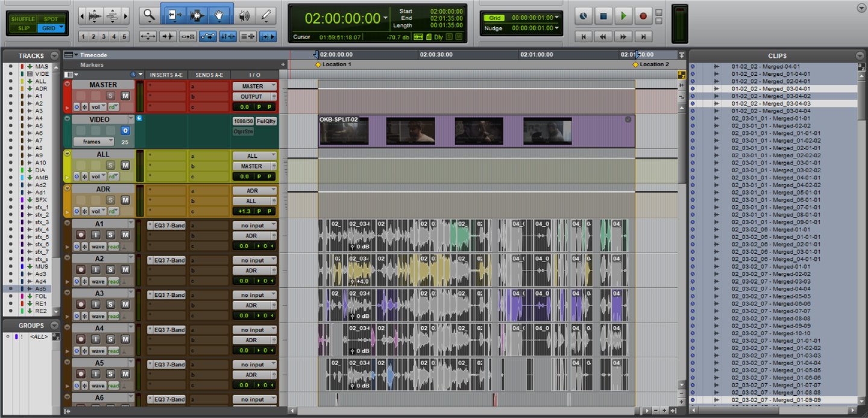This screenshot has width=868, height=418.
Task: Click the INSERTS A-E column header
Action: [166, 75]
